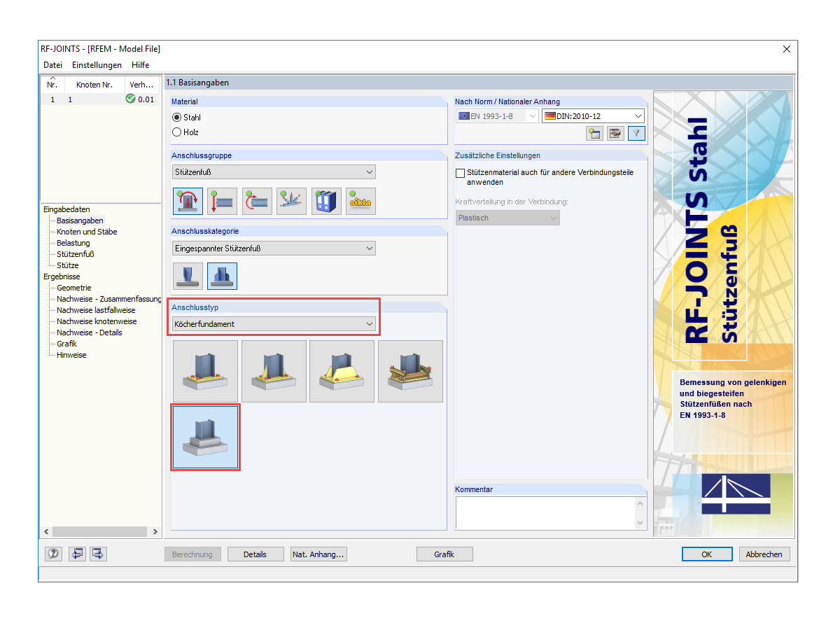Select the sikla connection group icon
The image size is (840, 630).
pos(360,202)
